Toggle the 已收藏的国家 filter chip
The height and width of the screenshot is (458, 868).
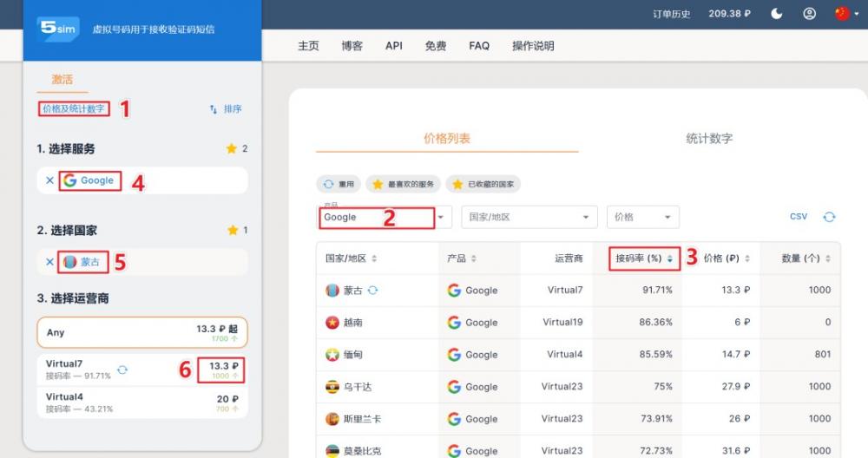(x=483, y=184)
